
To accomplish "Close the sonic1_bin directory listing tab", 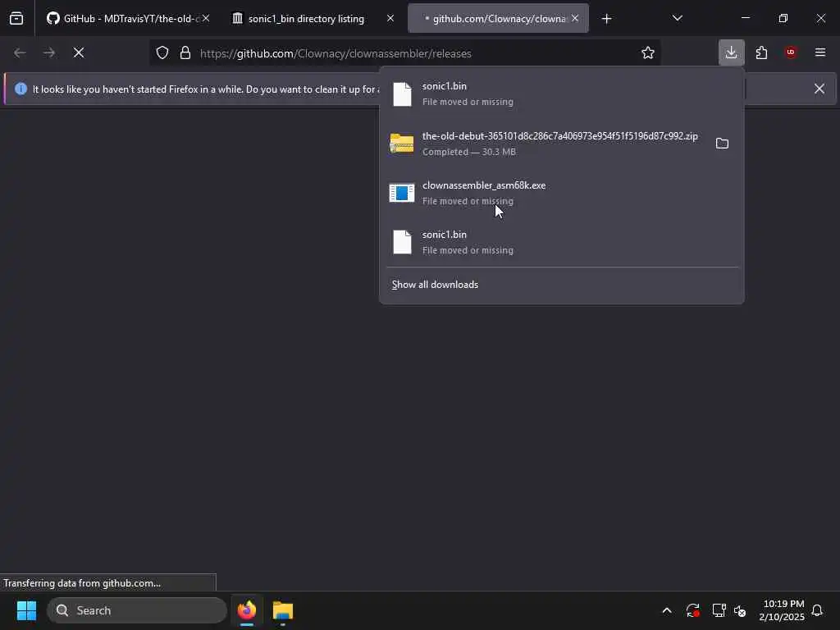I will 390,19.
